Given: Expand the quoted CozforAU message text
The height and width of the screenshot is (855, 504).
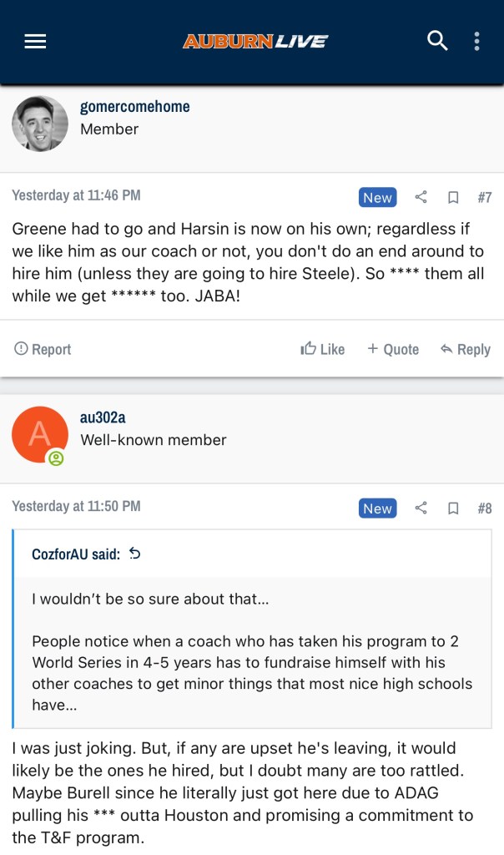Looking at the screenshot, I should [x=252, y=651].
